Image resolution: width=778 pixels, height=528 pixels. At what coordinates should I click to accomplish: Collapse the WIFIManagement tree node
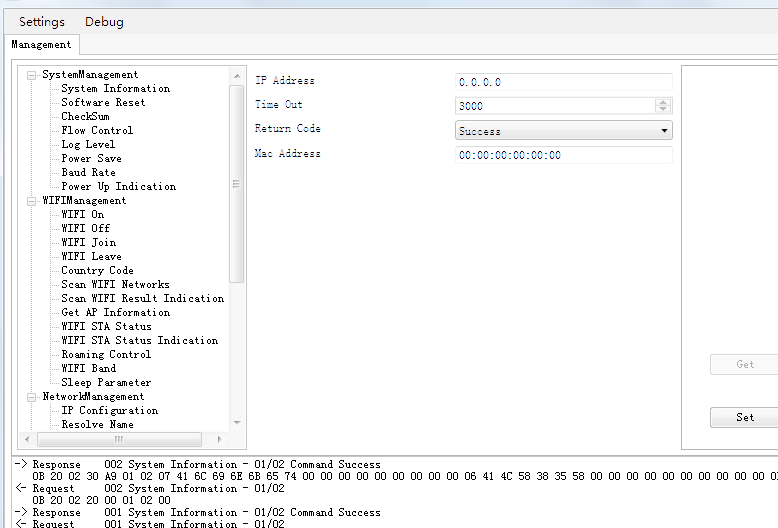click(31, 201)
